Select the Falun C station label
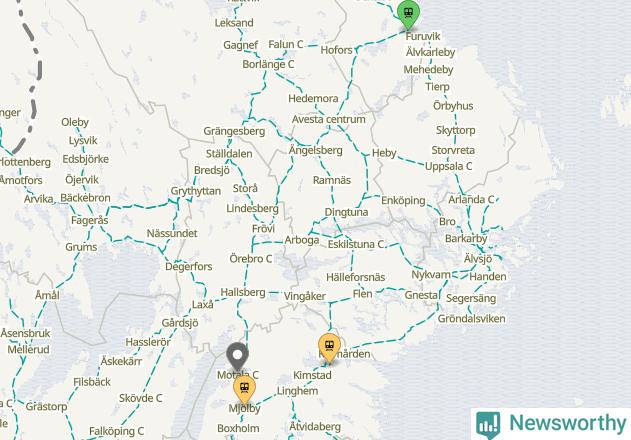Image resolution: width=631 pixels, height=440 pixels. 286,44
